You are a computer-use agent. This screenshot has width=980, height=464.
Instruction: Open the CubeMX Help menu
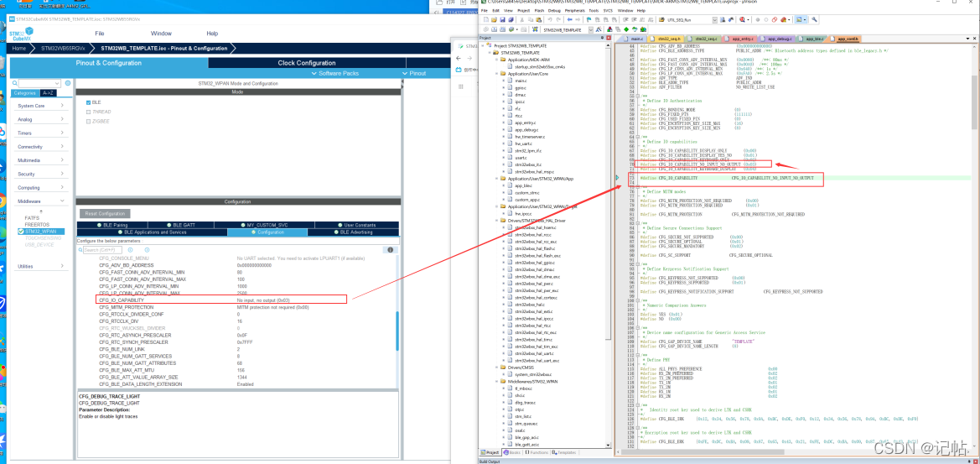[212, 34]
